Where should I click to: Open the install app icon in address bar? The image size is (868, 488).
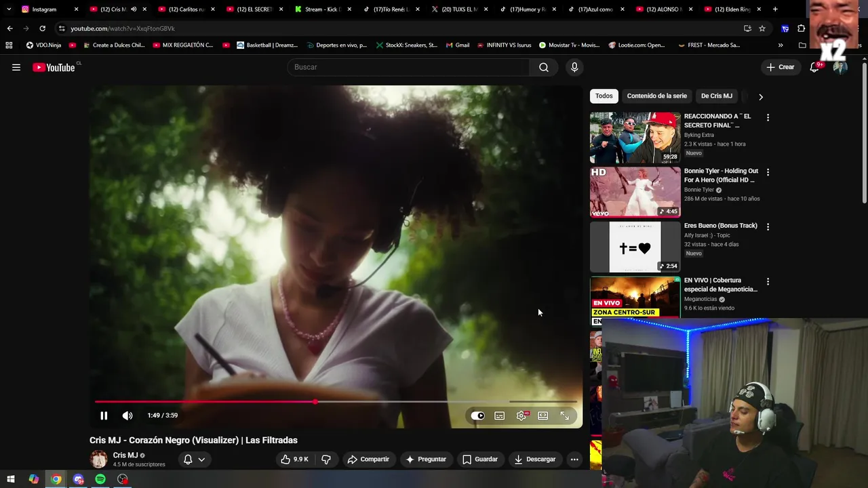tap(747, 28)
